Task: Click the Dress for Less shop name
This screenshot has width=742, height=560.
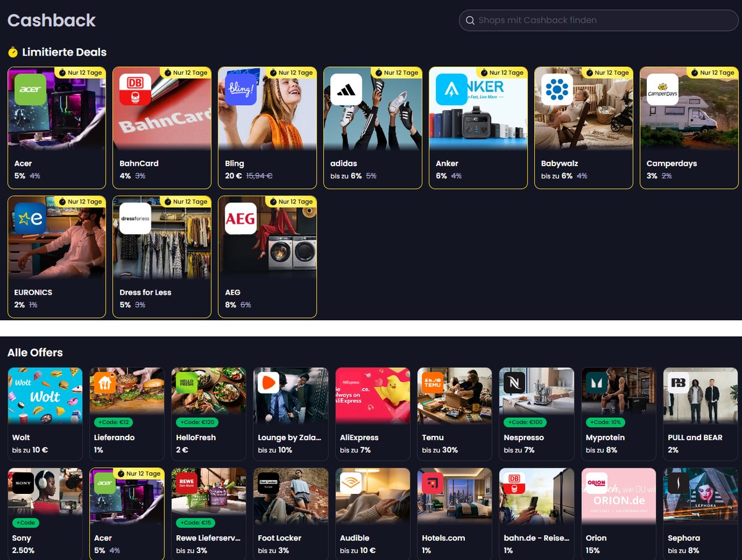Action: [145, 292]
